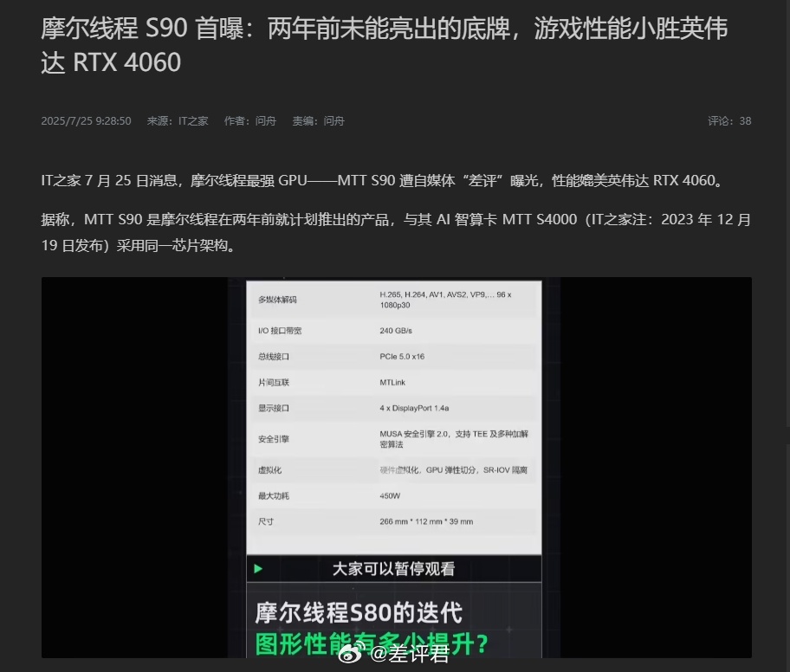Click the 虚拟化 row label
Viewport: 790px width, 672px height.
click(269, 470)
